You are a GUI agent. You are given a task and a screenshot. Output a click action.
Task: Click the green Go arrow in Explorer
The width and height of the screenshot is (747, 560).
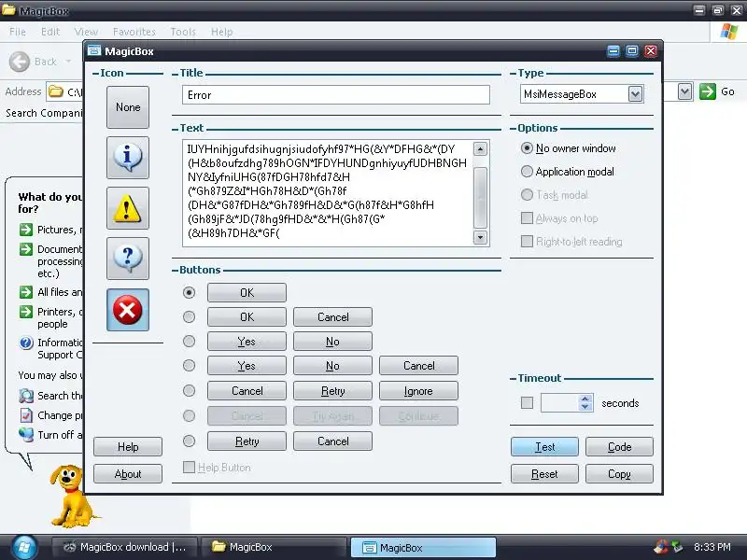pyautogui.click(x=708, y=91)
